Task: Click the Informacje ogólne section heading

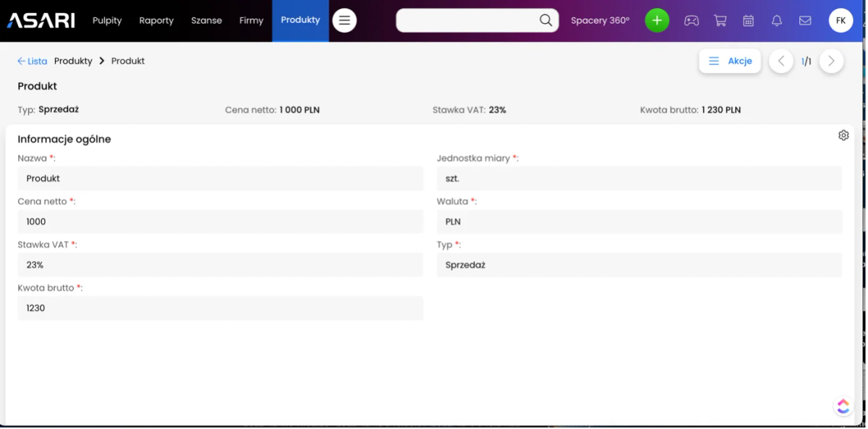Action: pos(64,139)
